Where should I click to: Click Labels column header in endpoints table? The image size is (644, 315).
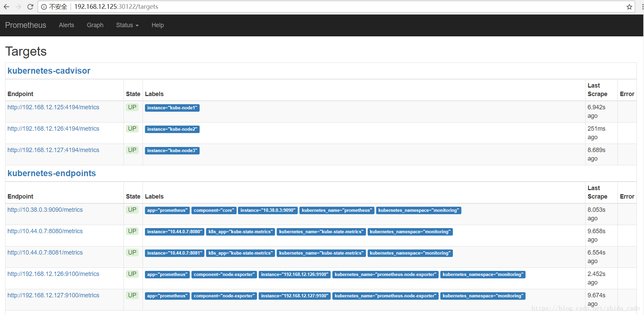point(154,197)
